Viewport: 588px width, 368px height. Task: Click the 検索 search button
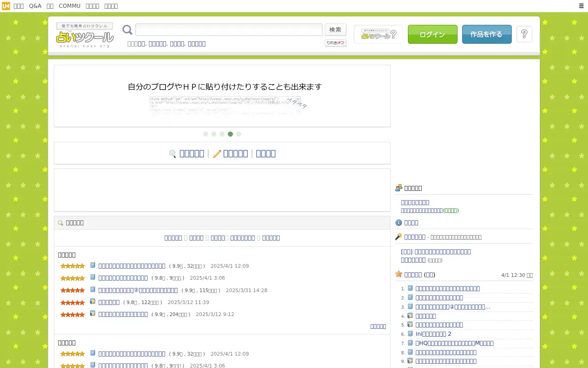[x=335, y=29]
